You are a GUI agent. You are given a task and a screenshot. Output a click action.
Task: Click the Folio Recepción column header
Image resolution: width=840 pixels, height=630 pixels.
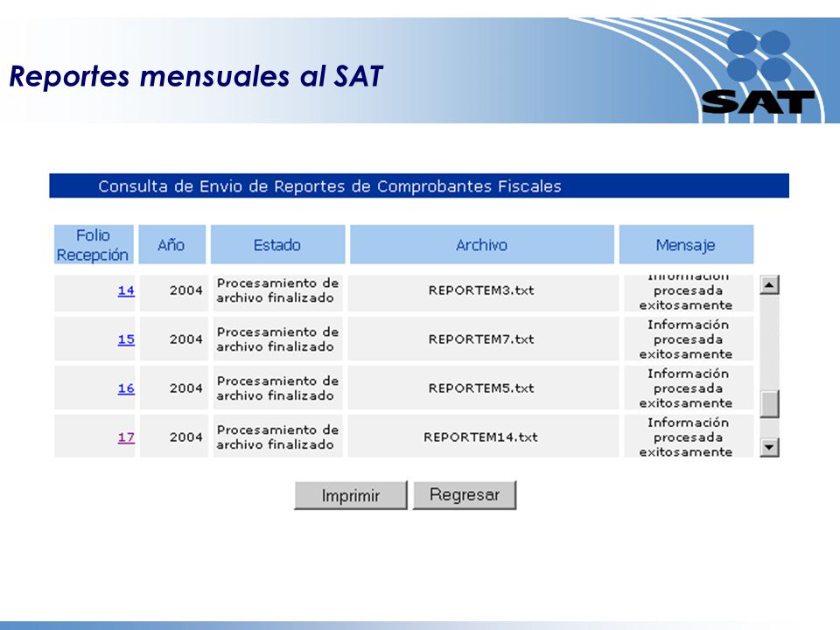94,245
